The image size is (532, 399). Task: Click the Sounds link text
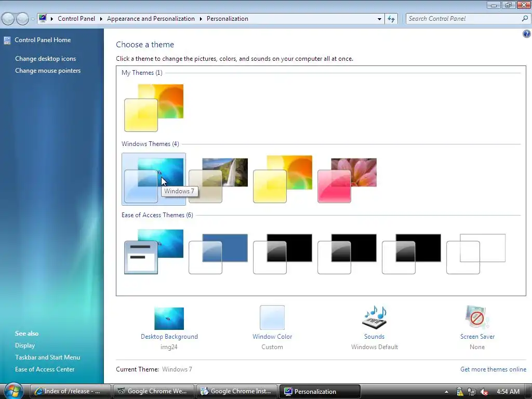(x=374, y=337)
